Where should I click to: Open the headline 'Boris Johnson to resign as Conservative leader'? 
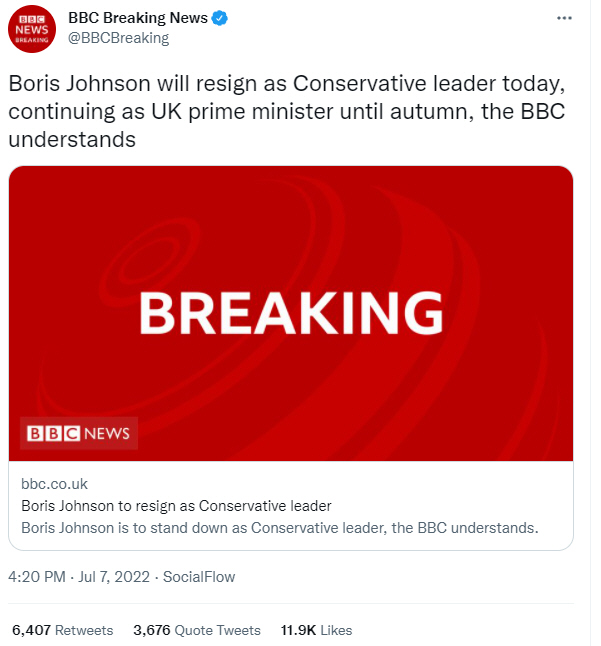point(176,505)
